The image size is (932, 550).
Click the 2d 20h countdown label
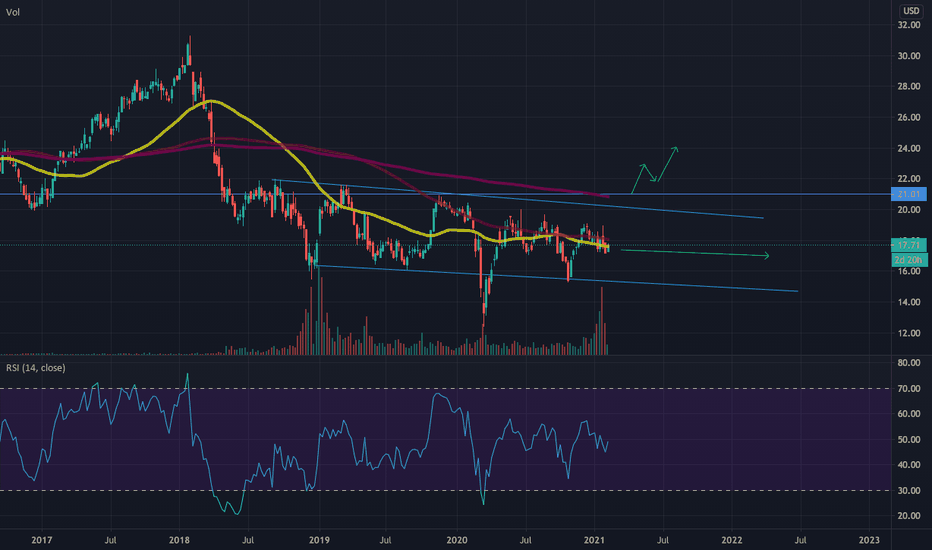[909, 260]
